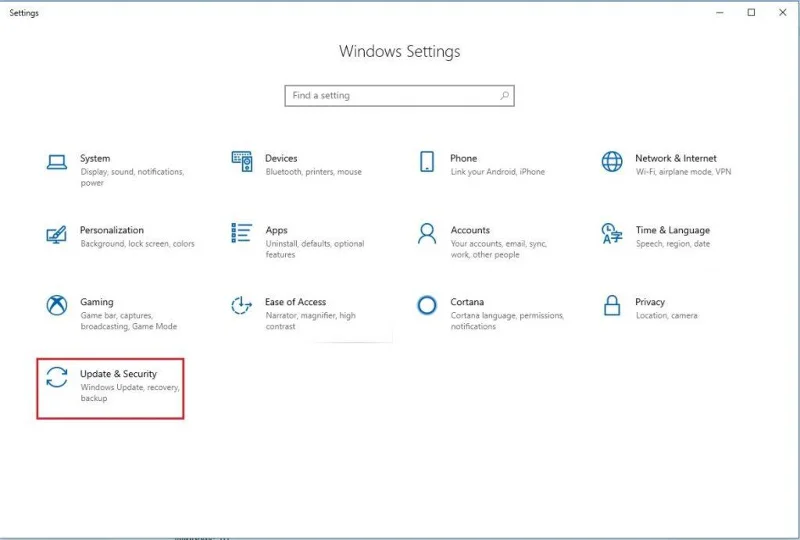Viewport: 800px width, 540px height.
Task: Open the Network & Internet globe icon
Action: [x=612, y=161]
